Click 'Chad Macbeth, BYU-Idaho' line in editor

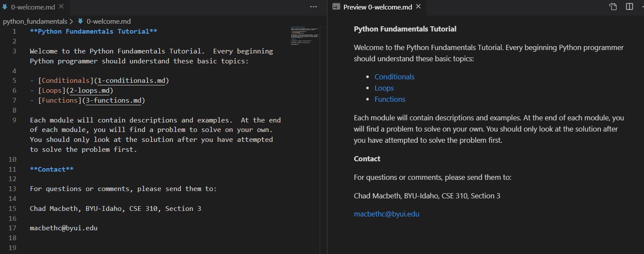[x=115, y=209]
